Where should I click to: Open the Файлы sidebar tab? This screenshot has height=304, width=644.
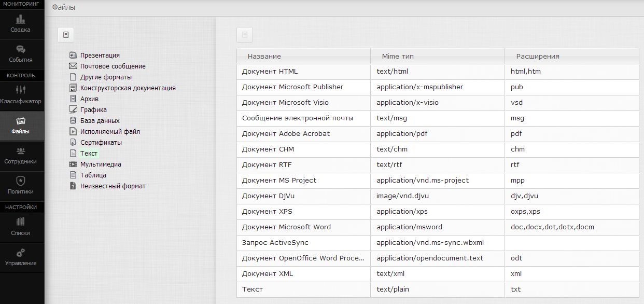pyautogui.click(x=21, y=125)
